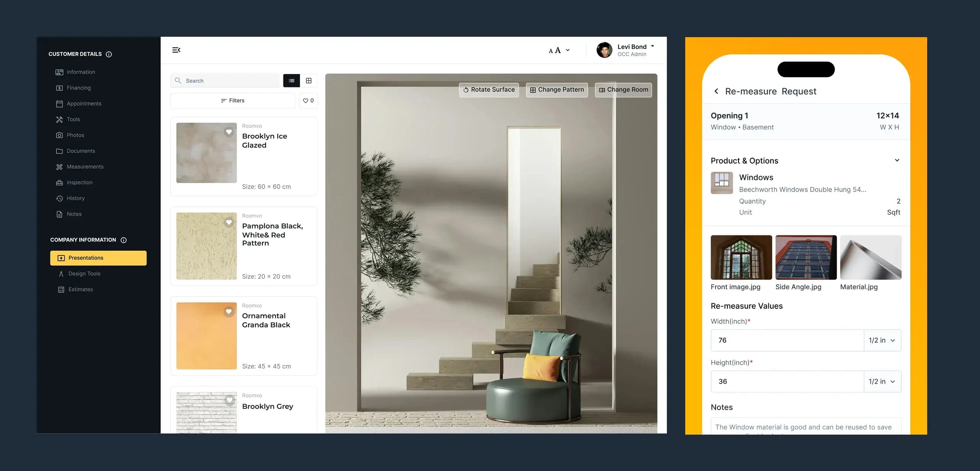The image size is (980, 471).
Task: Click the Width value field showing 76
Action: click(787, 340)
